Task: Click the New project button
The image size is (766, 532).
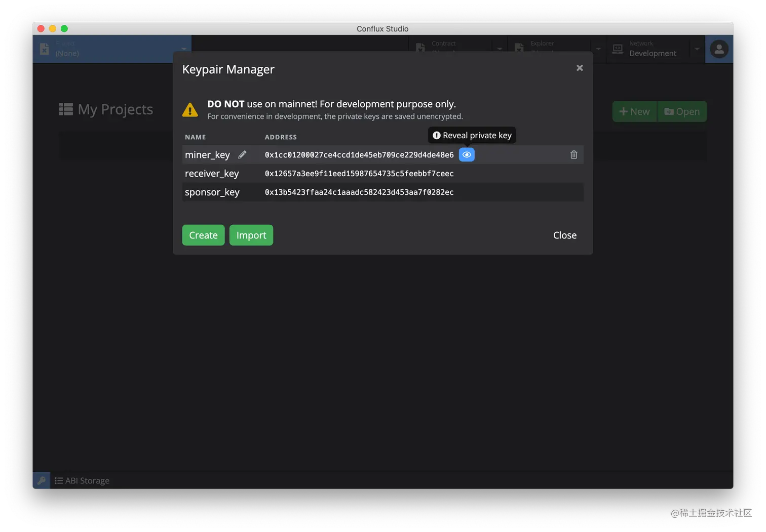Action: click(x=634, y=111)
